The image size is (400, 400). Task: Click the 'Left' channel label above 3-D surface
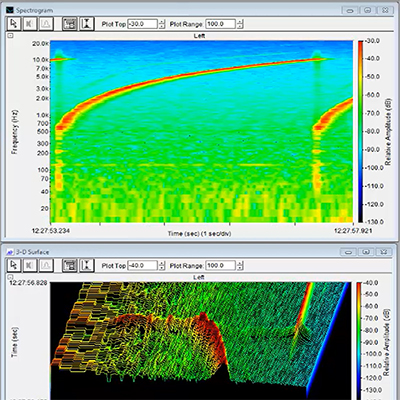pyautogui.click(x=199, y=277)
